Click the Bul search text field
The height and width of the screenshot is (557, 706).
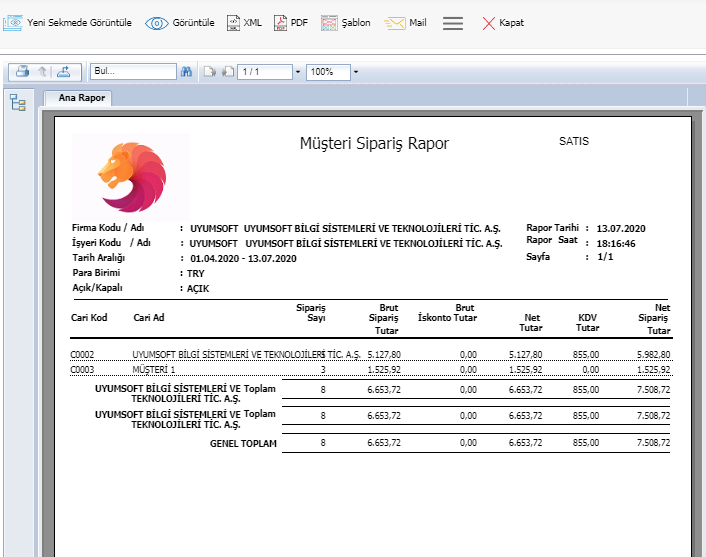pos(132,72)
